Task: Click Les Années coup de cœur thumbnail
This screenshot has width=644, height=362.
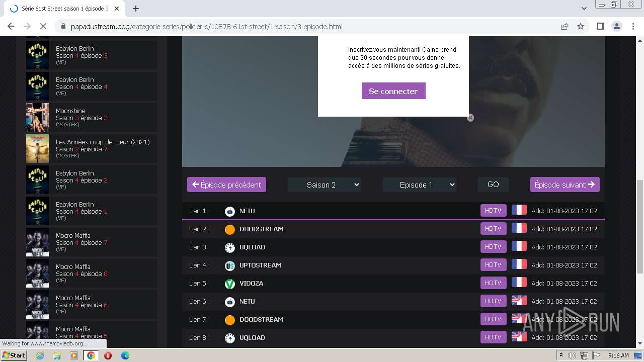Action: pyautogui.click(x=38, y=149)
